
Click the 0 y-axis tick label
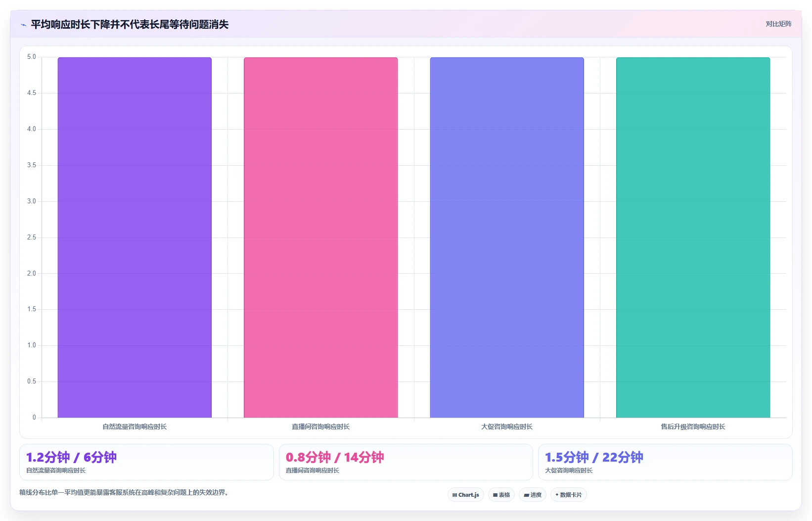click(x=34, y=418)
